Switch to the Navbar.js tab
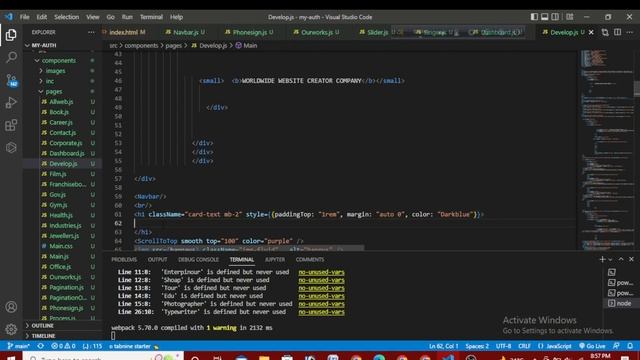Image resolution: width=640 pixels, height=360 pixels. pos(185,32)
